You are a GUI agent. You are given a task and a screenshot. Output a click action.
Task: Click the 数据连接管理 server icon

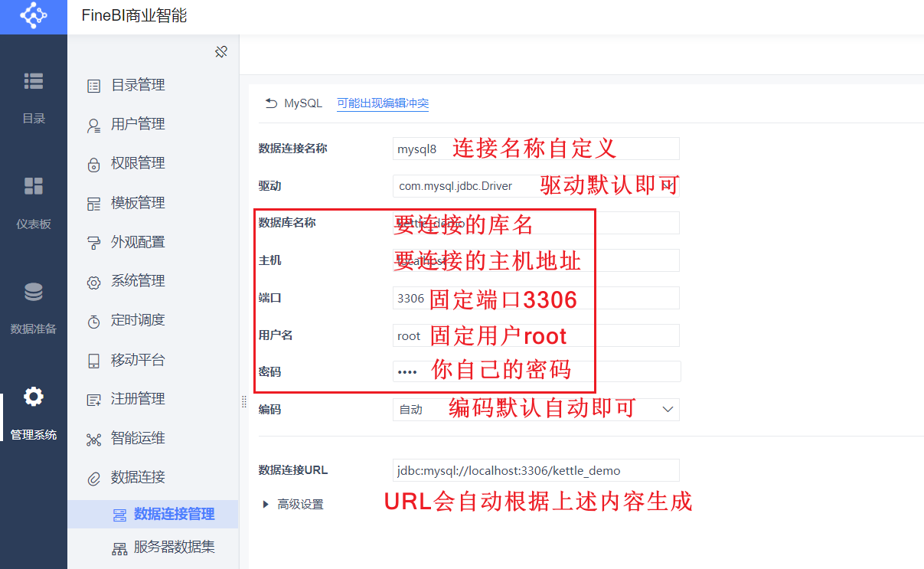click(119, 515)
